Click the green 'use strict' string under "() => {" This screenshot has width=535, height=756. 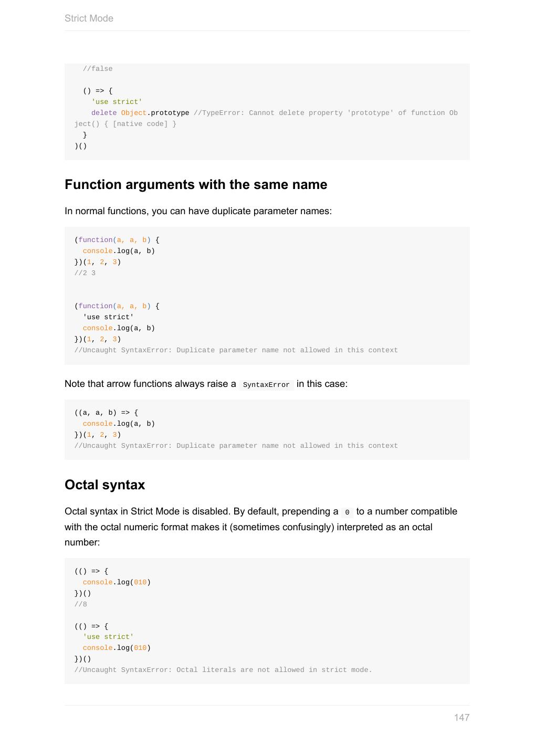pos(117,102)
